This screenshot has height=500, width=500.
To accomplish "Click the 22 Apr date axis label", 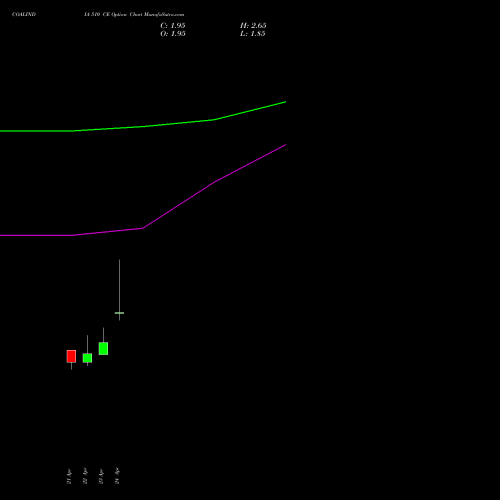I will coord(85,476).
